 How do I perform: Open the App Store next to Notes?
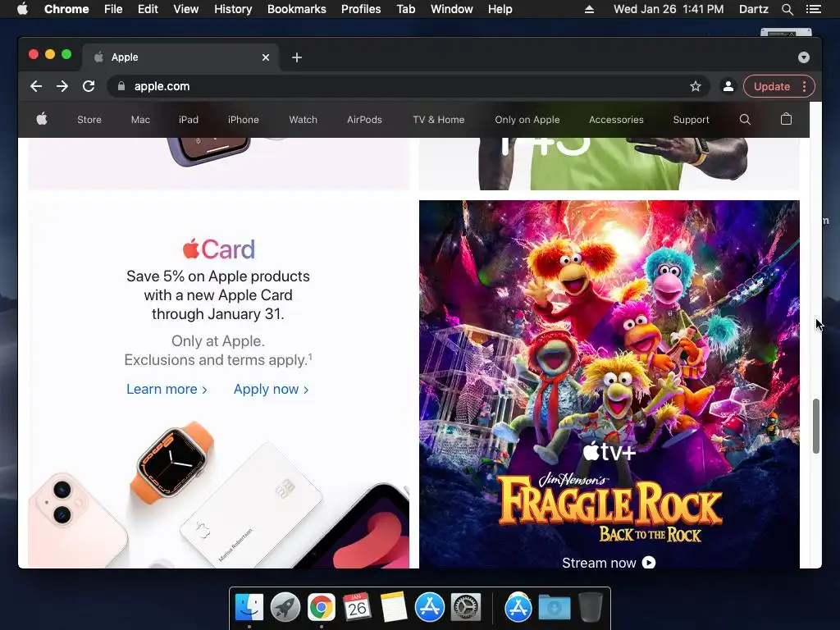[x=429, y=608]
